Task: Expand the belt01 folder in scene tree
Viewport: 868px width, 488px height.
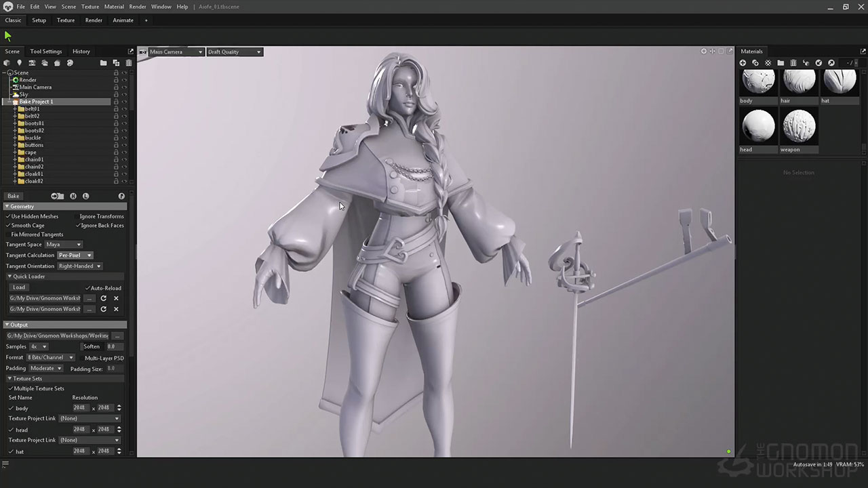Action: point(15,109)
